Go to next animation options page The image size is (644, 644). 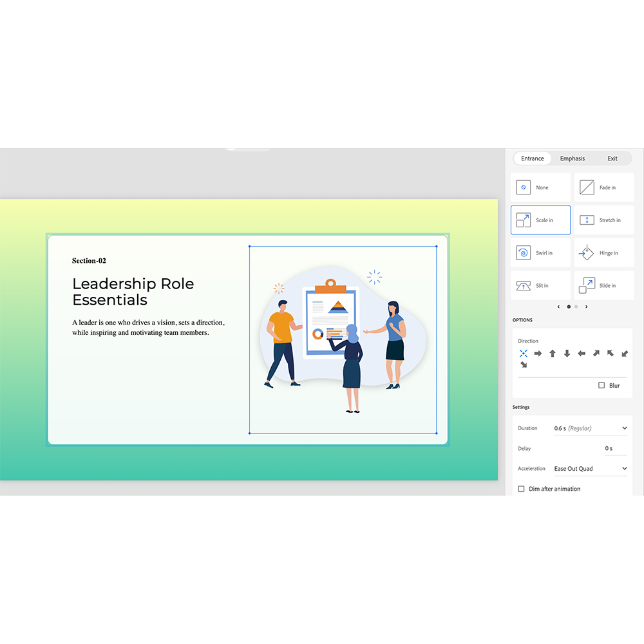pos(586,307)
